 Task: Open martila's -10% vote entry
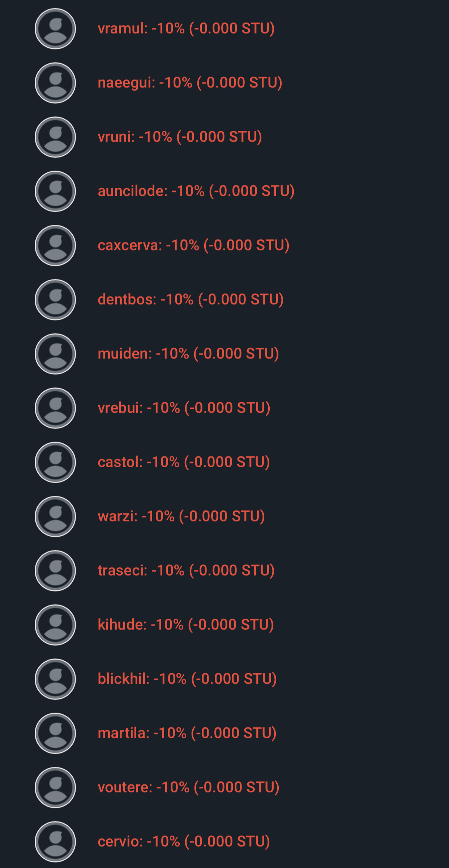tap(187, 733)
